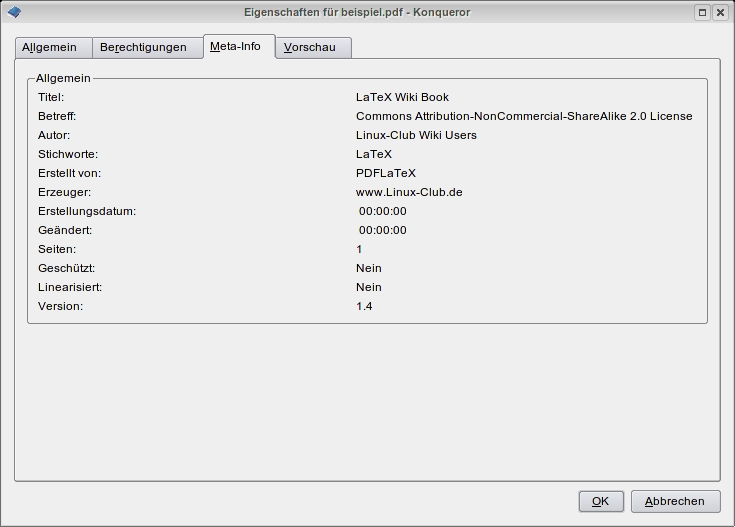Click the Stichworte: label

pos(68,154)
